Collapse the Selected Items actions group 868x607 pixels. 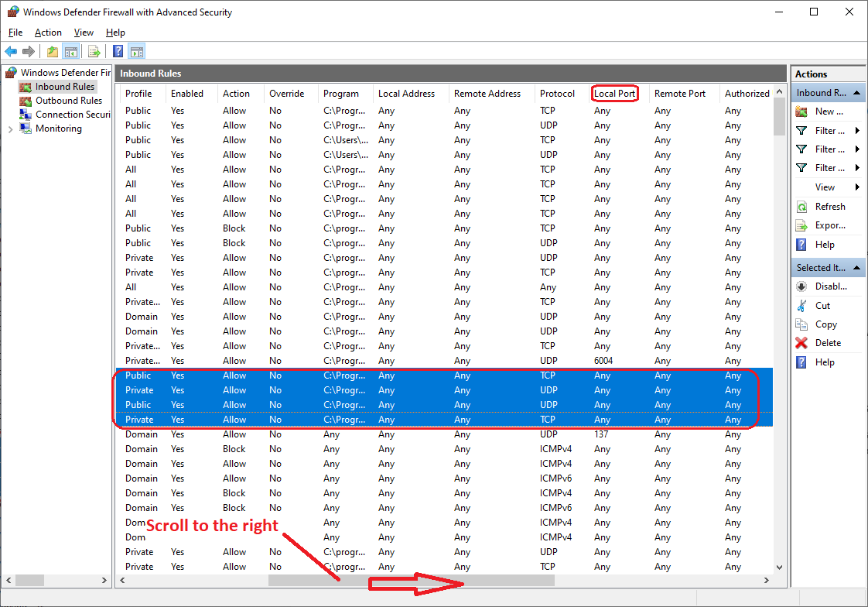(856, 267)
